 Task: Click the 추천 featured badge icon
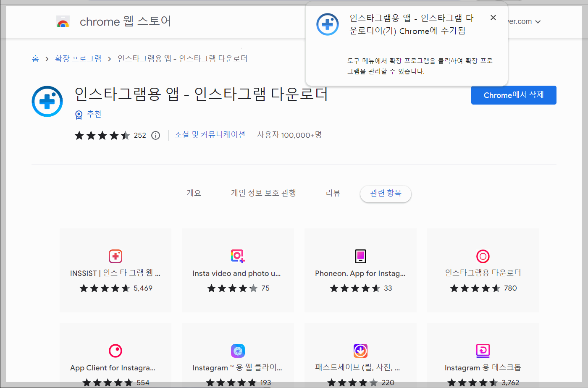pyautogui.click(x=79, y=115)
